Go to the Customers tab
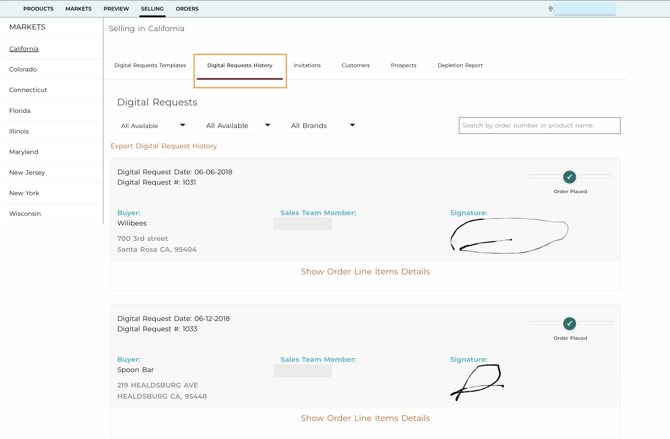The width and height of the screenshot is (670, 439). coord(356,65)
